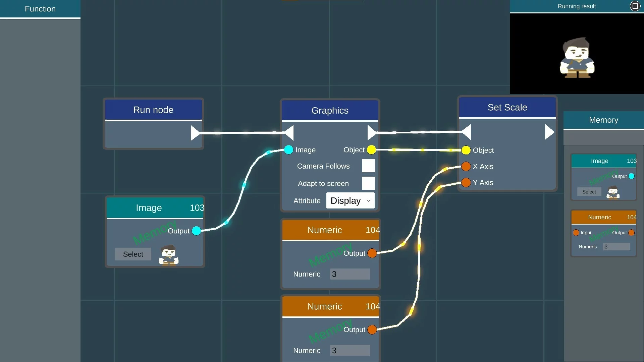The height and width of the screenshot is (362, 644).
Task: Click the Run node output arrow port
Action: point(195,133)
